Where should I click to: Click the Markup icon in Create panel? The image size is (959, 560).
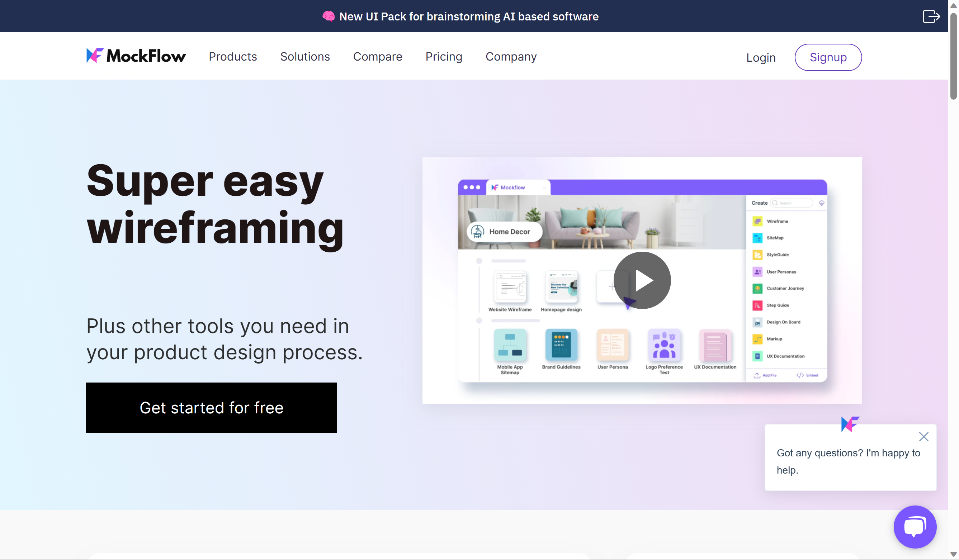tap(757, 339)
